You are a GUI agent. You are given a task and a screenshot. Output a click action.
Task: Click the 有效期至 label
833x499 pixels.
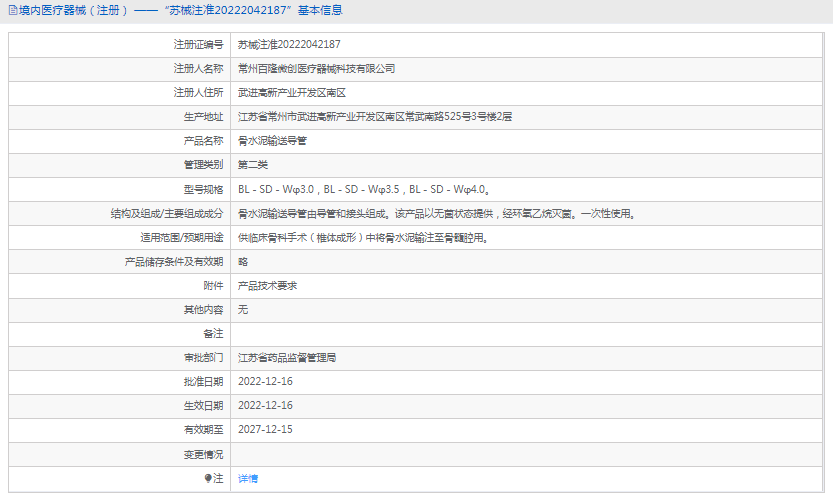click(x=203, y=429)
